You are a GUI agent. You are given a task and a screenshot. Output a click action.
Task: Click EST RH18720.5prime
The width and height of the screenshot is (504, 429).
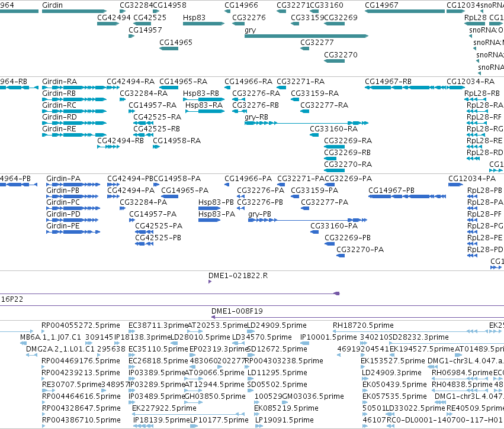click(x=363, y=325)
